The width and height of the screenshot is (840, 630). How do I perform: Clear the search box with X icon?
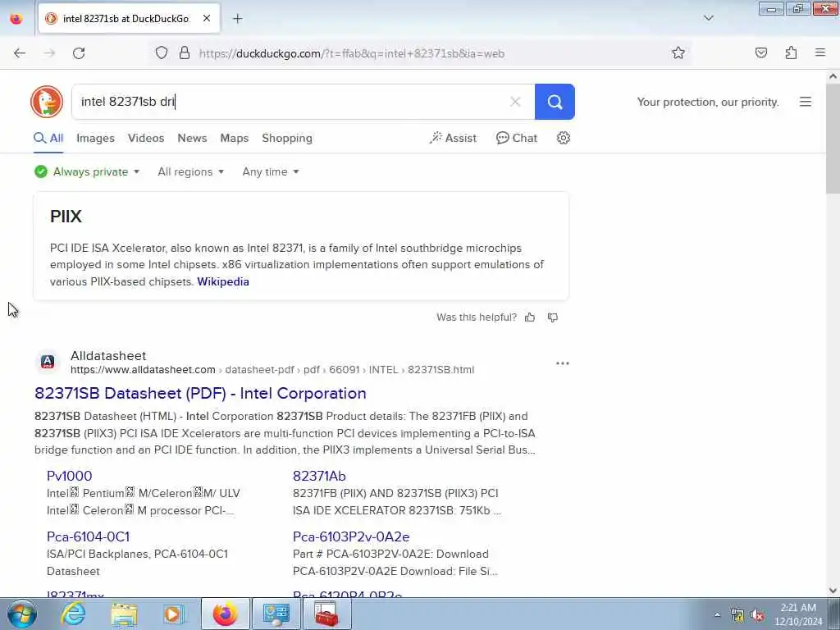tap(515, 102)
